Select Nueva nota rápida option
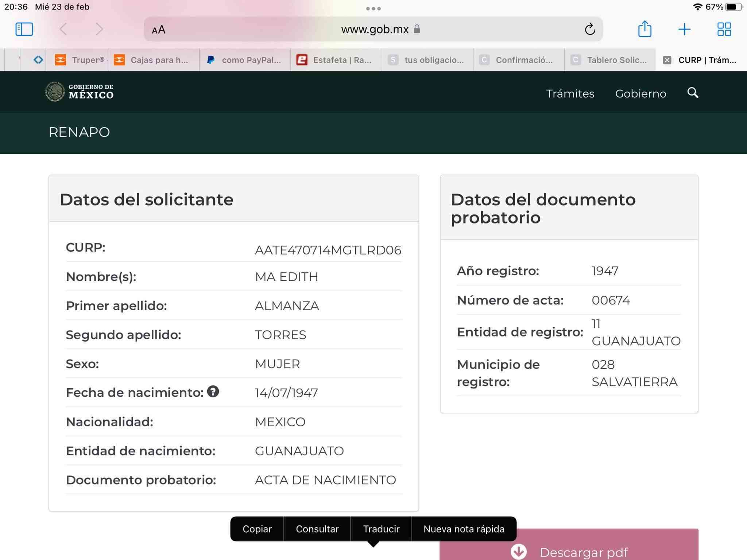The height and width of the screenshot is (560, 747). (464, 529)
